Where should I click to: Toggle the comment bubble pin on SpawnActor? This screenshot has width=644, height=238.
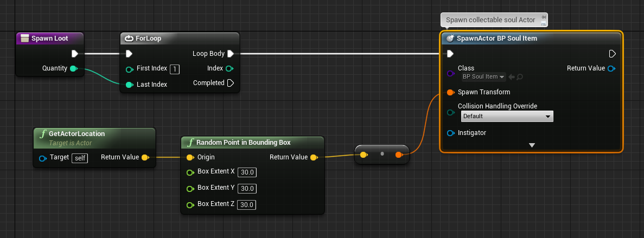click(x=544, y=17)
